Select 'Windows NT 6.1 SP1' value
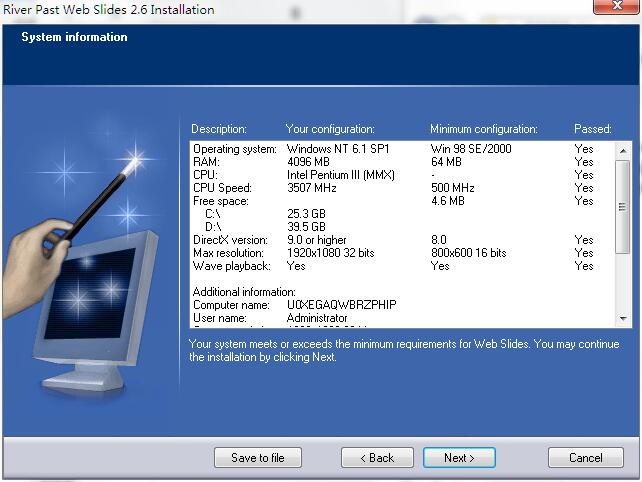Screen dimensions: 642x482 click(x=338, y=149)
